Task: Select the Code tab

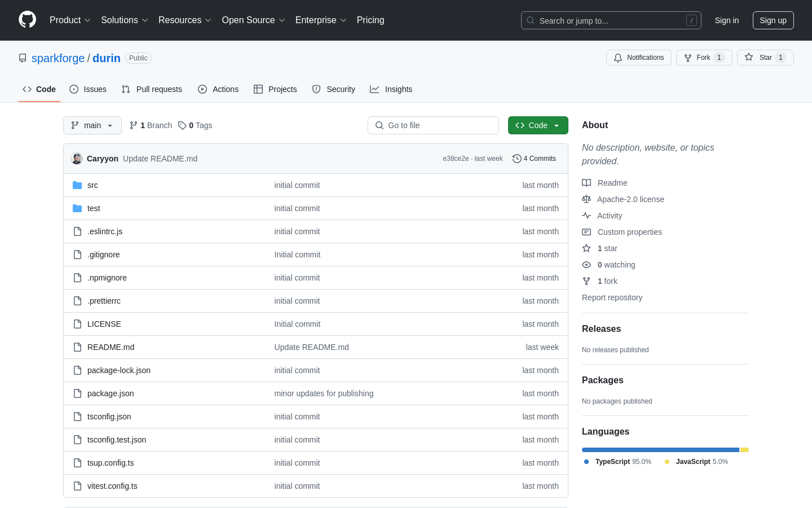Action: (39, 89)
